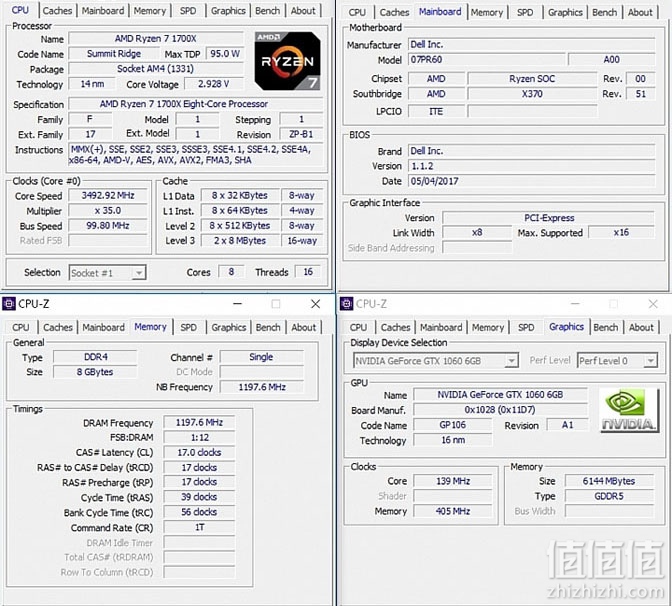Image resolution: width=672 pixels, height=606 pixels.
Task: Click the DRAM Frequency value 1197.6 MHz
Action: (x=199, y=422)
